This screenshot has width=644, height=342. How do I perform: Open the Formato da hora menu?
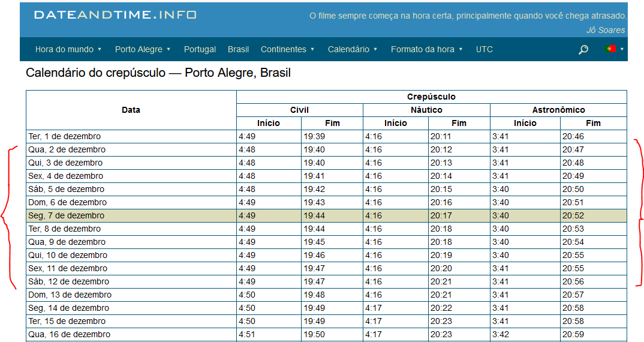427,49
